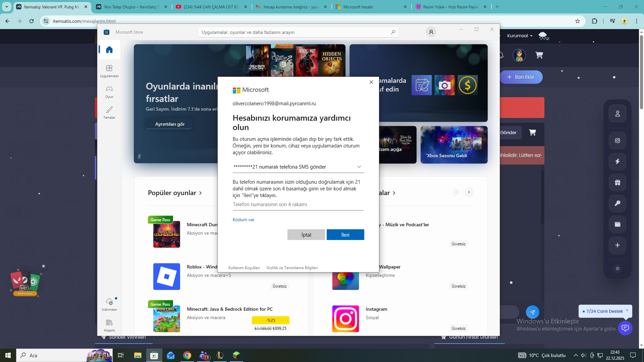Open Roblox app icon in Store
The width and height of the screenshot is (644, 362).
(x=167, y=277)
